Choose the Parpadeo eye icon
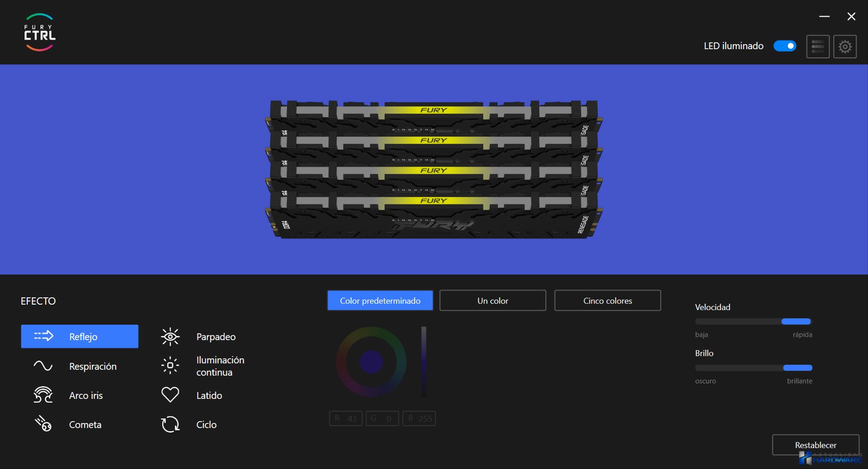Screen dimensions: 868x469 (170, 337)
